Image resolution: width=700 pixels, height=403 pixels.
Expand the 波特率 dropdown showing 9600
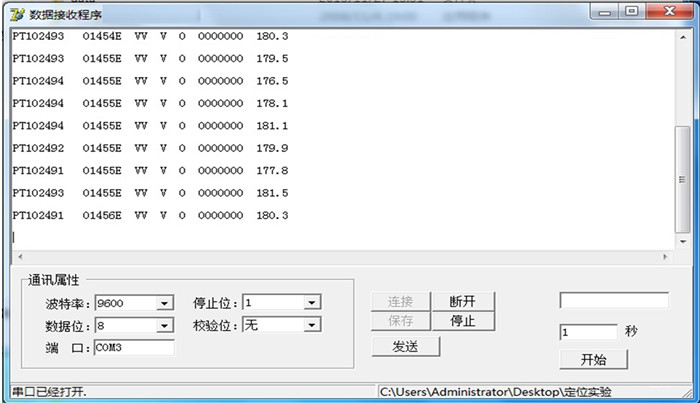pos(163,303)
